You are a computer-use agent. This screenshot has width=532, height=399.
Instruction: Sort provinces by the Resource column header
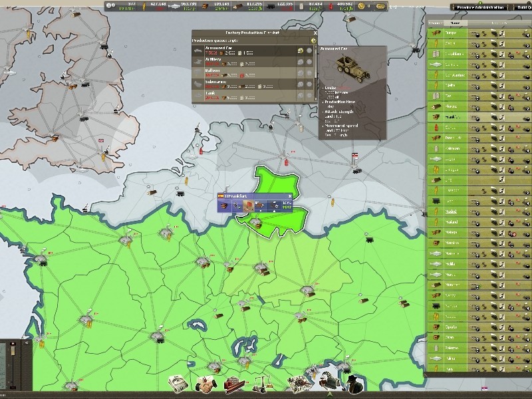pos(436,23)
